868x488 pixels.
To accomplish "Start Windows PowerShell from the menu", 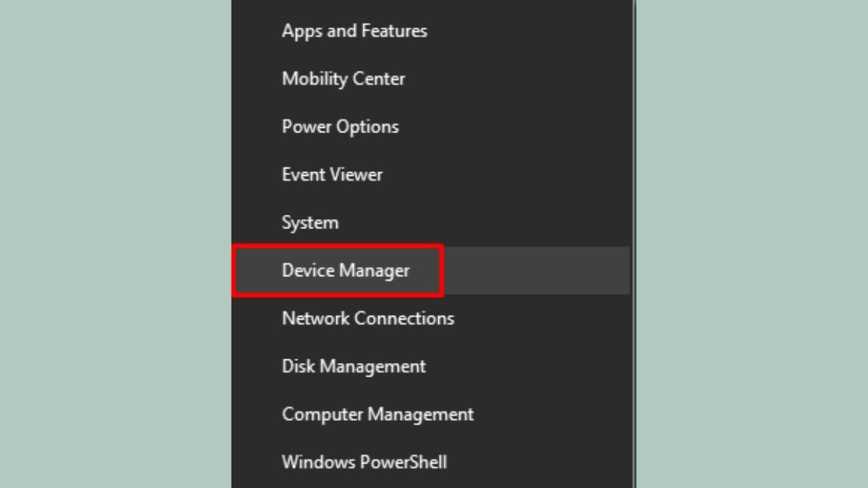I will click(x=364, y=462).
